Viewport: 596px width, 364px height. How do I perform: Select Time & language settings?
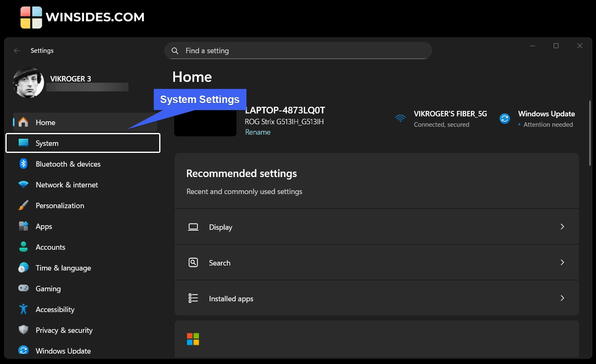point(63,268)
